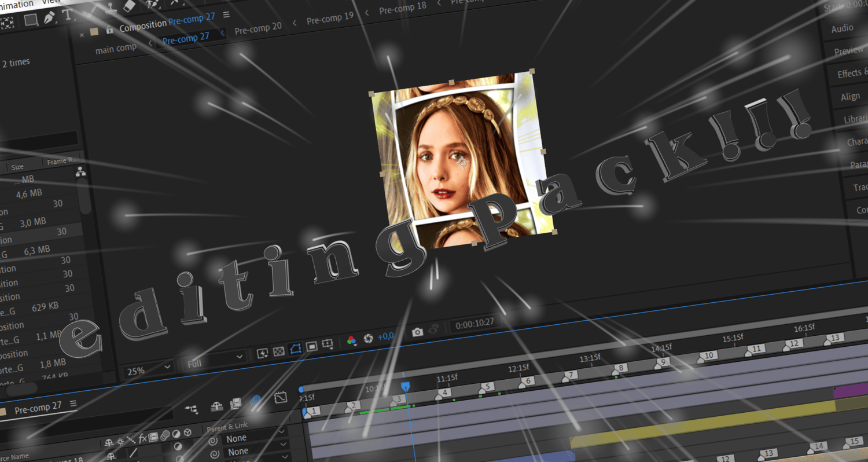Take a snapshot with the camera icon
The image size is (868, 462).
(417, 332)
